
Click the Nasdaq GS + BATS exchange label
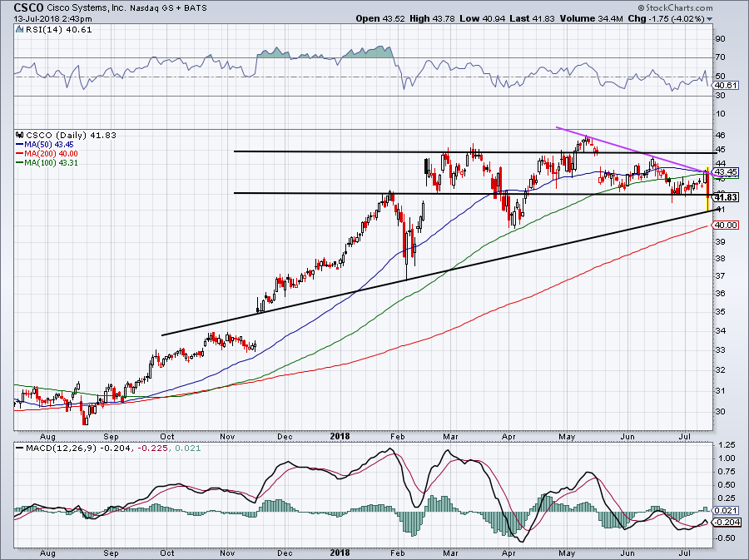pos(169,8)
